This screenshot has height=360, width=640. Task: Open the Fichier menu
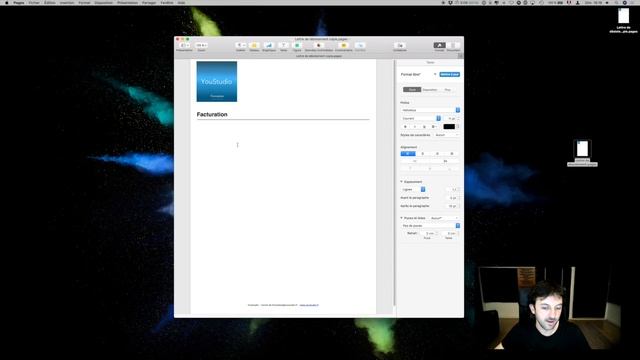click(34, 2)
